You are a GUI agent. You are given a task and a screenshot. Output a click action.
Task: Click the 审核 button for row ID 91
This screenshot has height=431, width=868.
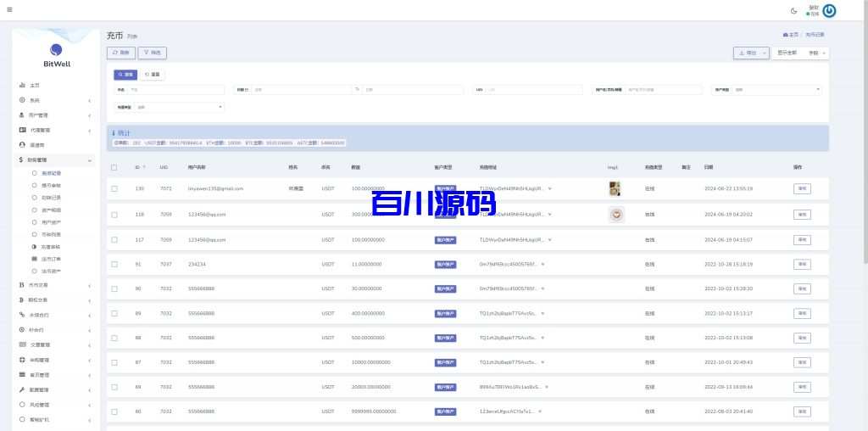pos(802,264)
